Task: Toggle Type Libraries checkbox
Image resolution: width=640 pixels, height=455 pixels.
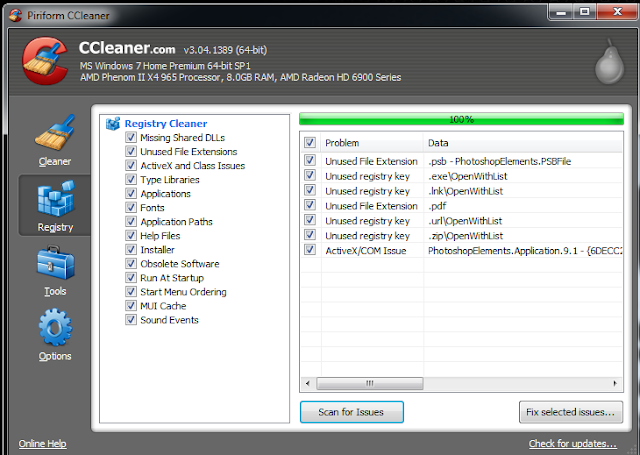Action: 131,180
